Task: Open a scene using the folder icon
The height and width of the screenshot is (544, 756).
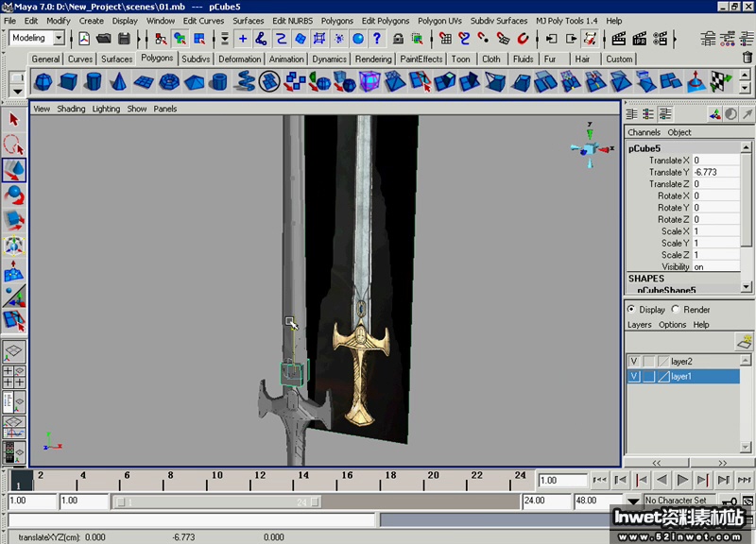Action: (104, 39)
